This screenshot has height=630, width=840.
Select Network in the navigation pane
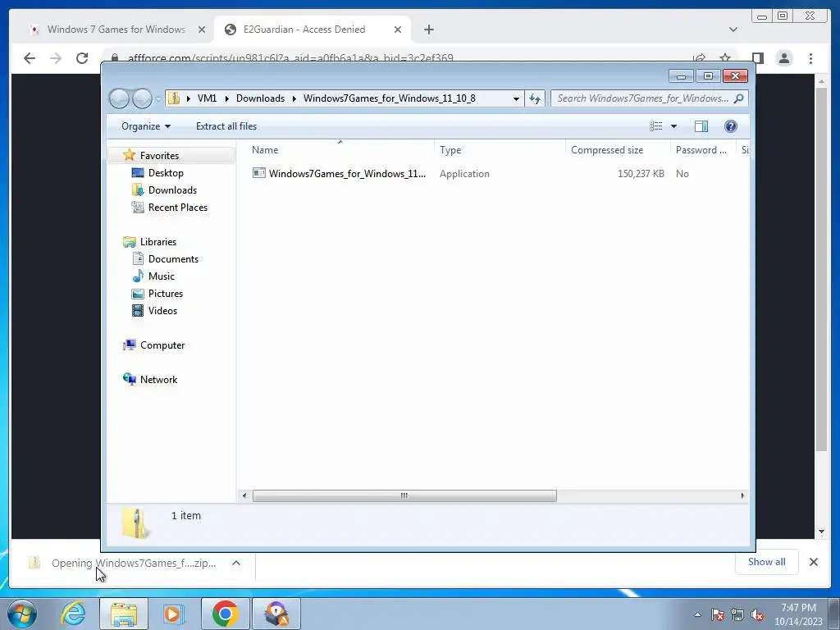pos(158,380)
